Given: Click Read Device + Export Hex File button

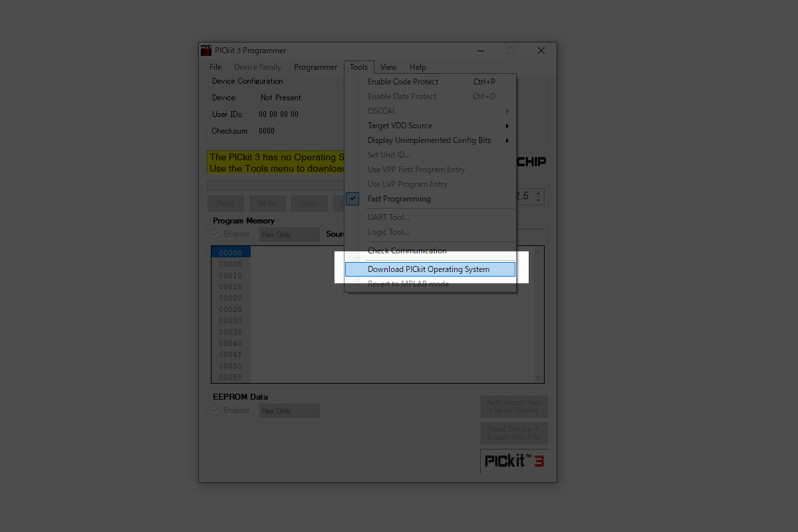Looking at the screenshot, I should [x=514, y=433].
